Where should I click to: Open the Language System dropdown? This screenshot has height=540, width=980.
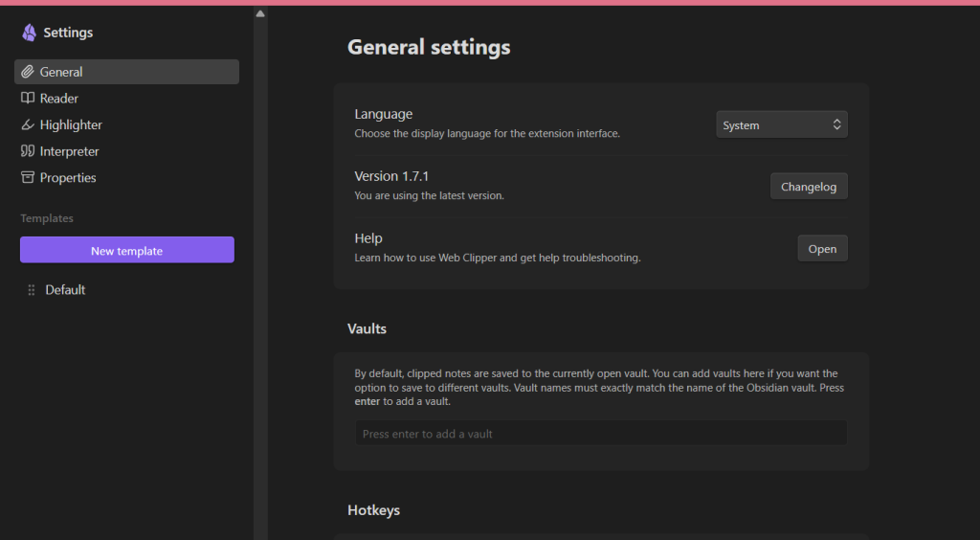click(x=782, y=125)
